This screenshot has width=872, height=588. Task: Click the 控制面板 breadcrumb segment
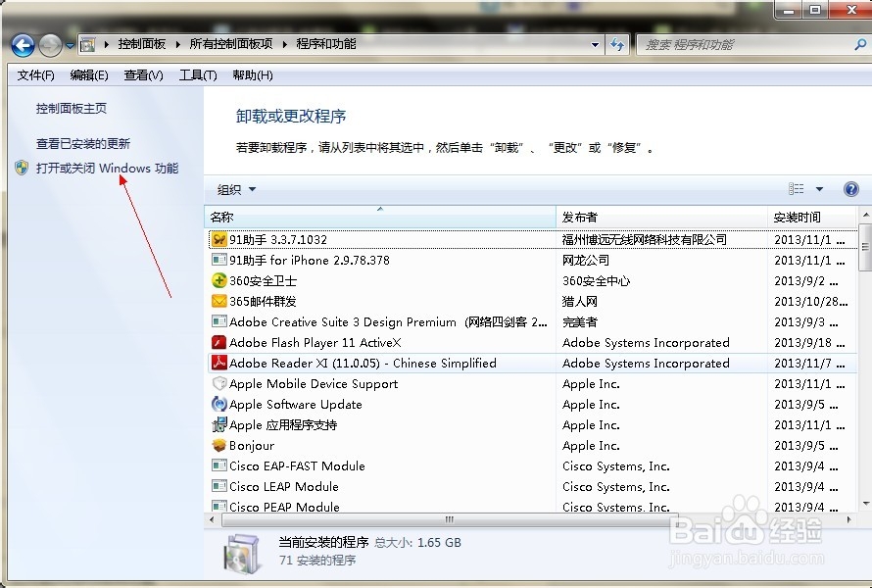(x=142, y=44)
